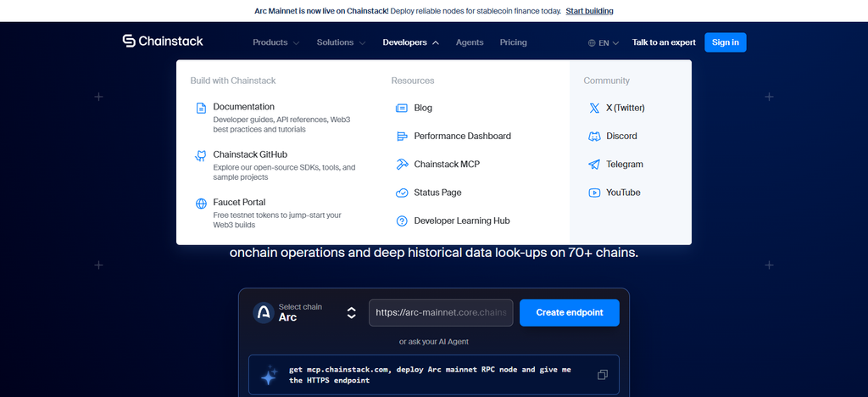
Task: Click the Start building banner link
Action: pyautogui.click(x=590, y=10)
